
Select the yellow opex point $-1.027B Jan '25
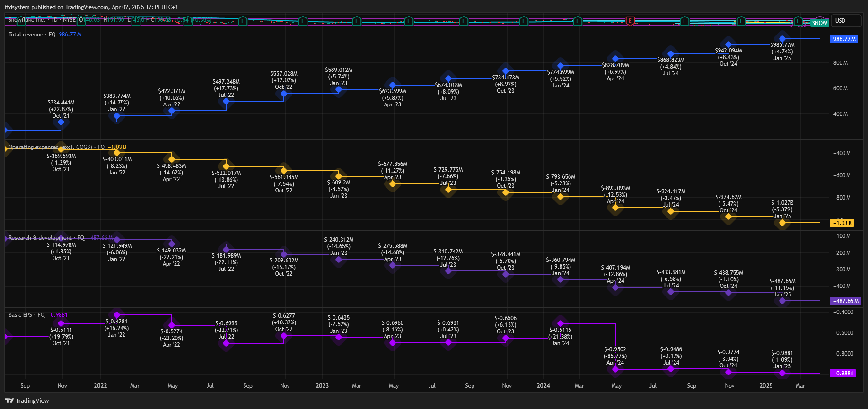click(782, 222)
